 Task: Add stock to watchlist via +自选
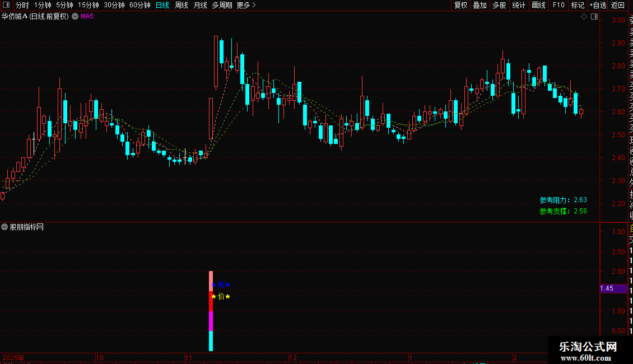pyautogui.click(x=598, y=5)
